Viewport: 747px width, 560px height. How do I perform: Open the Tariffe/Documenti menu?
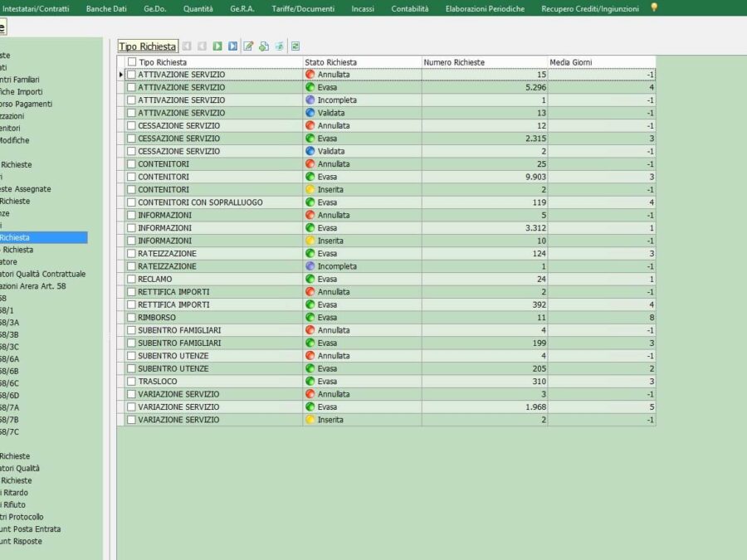coord(303,8)
